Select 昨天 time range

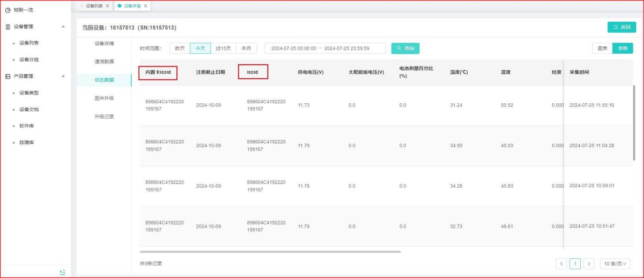(x=179, y=48)
